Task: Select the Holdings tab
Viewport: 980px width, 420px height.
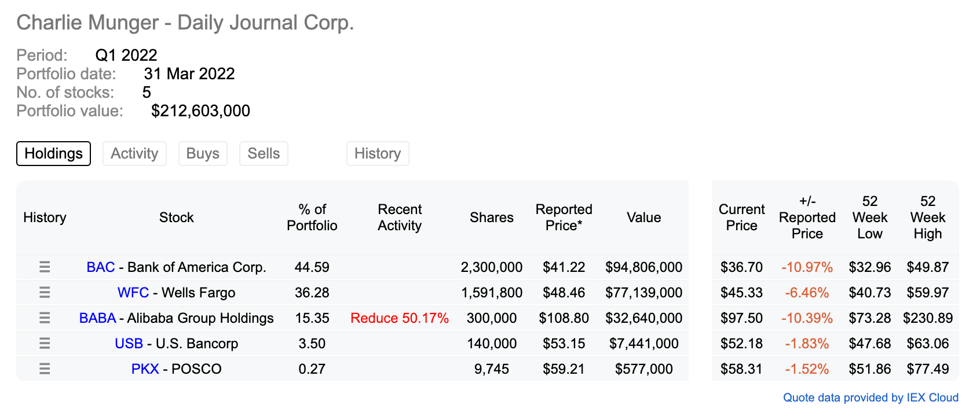Action: [53, 153]
